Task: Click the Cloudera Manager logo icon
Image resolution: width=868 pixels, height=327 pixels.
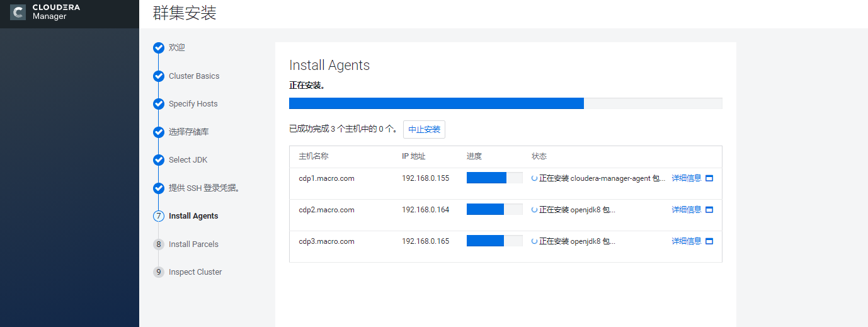Action: click(18, 13)
